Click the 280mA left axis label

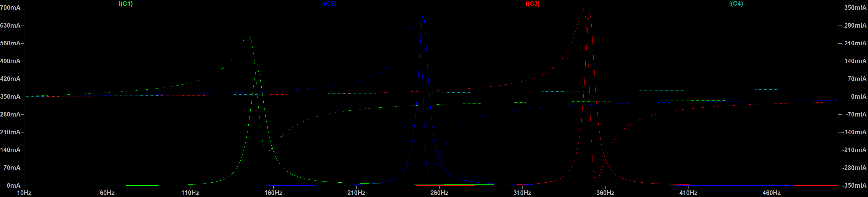click(x=10, y=114)
